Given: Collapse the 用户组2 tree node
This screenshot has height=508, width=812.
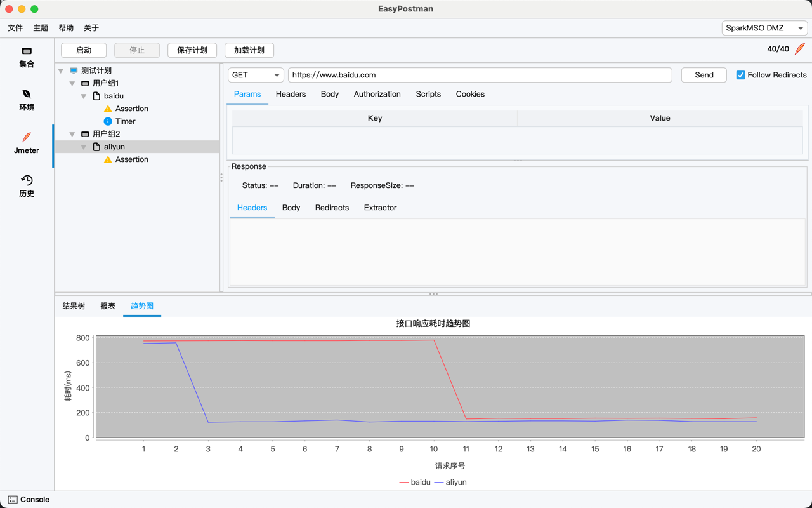Looking at the screenshot, I should (72, 134).
